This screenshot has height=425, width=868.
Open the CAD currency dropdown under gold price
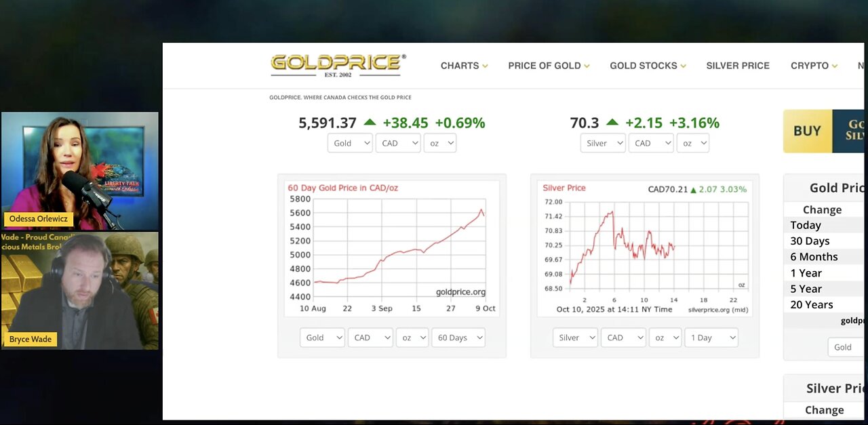[398, 143]
